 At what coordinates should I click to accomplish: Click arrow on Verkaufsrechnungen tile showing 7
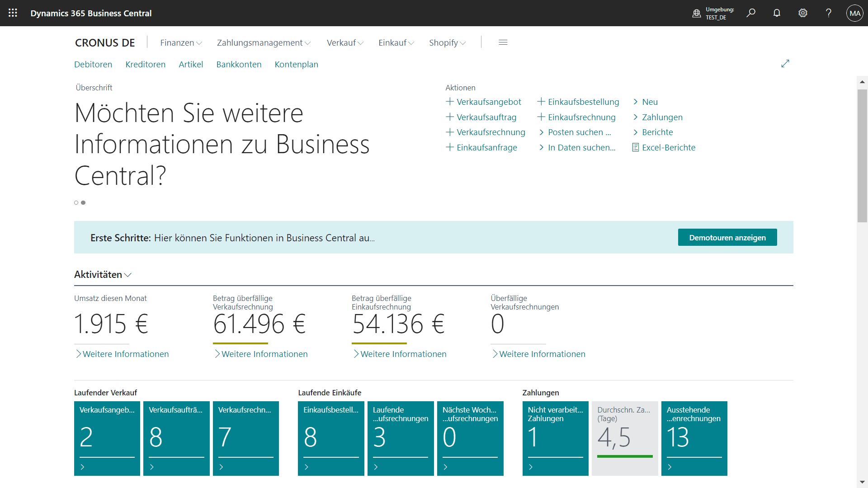222,467
